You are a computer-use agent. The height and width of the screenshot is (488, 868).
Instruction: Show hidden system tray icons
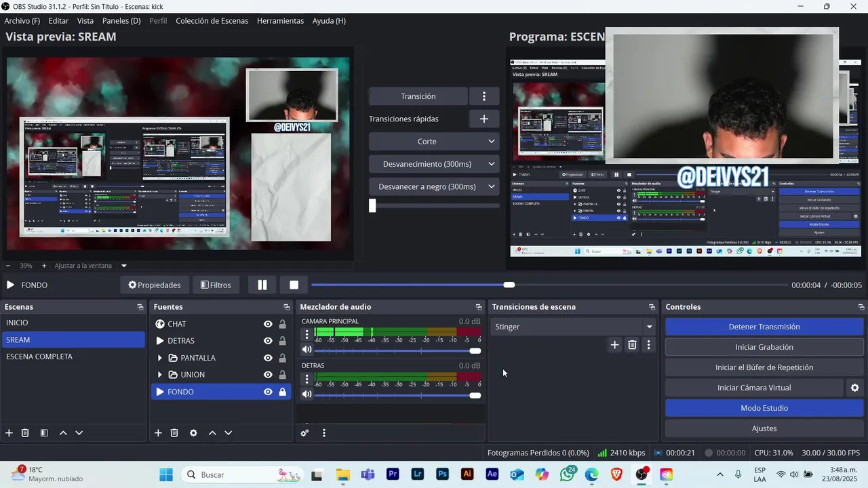pyautogui.click(x=719, y=474)
